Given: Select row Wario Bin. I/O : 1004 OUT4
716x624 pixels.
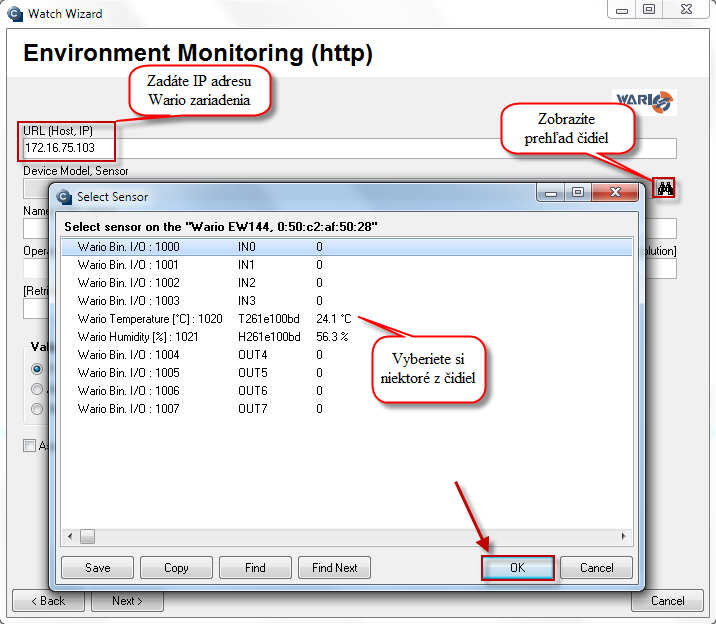Looking at the screenshot, I should [x=347, y=355].
